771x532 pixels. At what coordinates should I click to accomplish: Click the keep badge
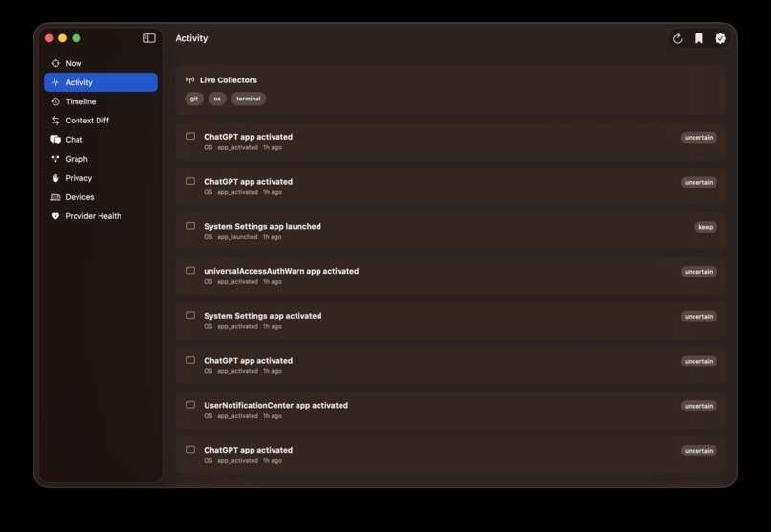coord(706,227)
